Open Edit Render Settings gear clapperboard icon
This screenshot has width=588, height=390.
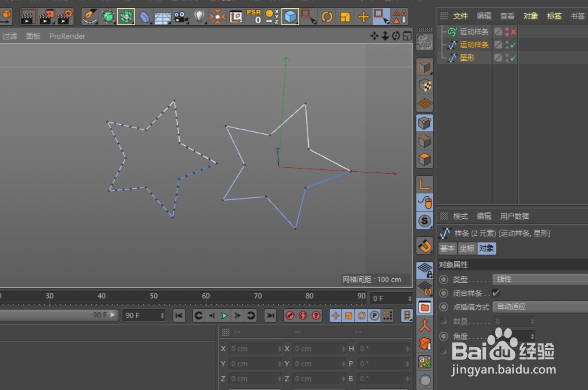[x=65, y=17]
